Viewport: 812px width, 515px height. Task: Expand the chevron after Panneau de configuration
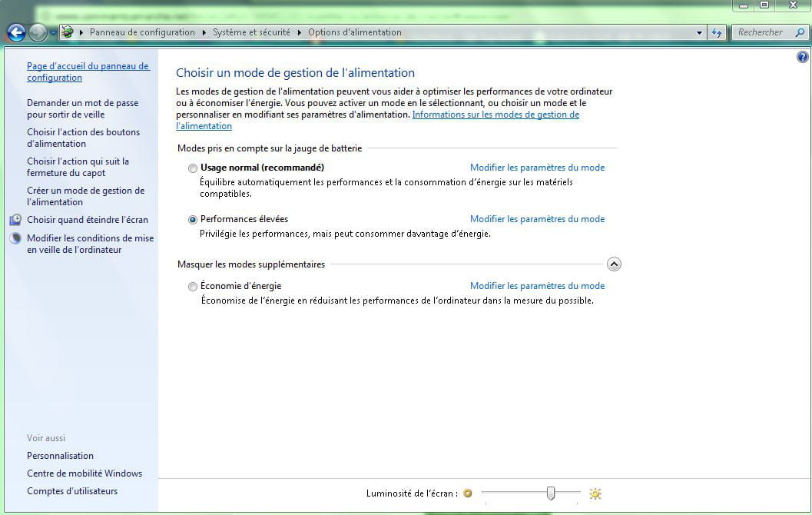point(204,32)
